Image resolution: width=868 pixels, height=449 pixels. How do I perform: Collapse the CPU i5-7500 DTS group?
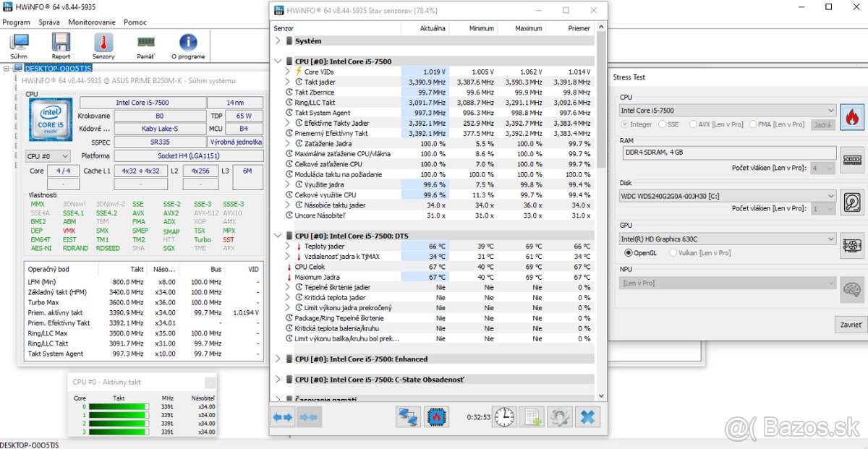(279, 236)
